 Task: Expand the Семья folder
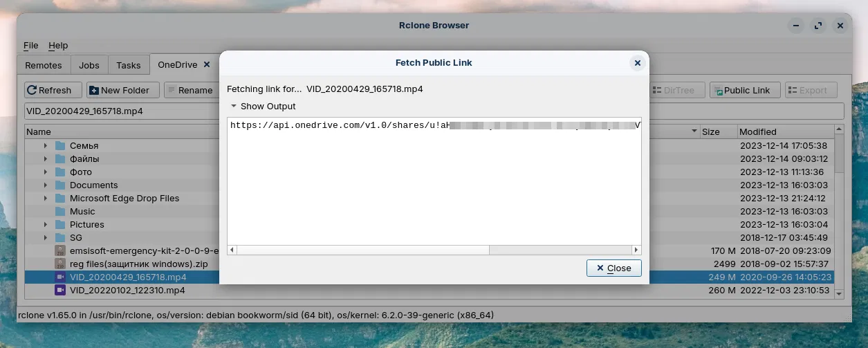[46, 146]
